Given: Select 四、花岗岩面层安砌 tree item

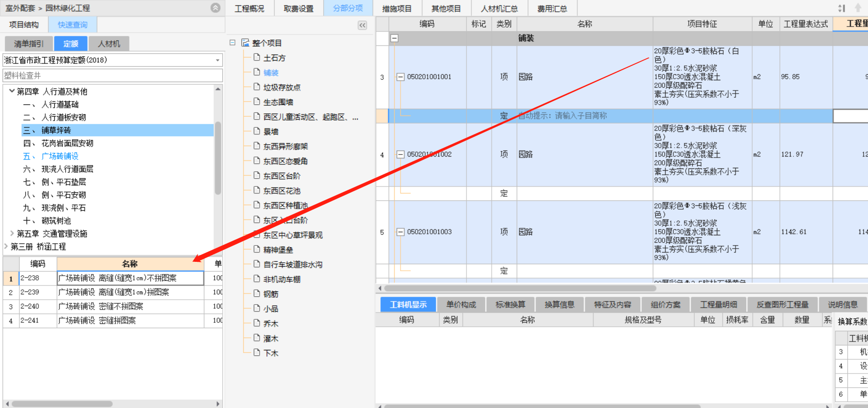Looking at the screenshot, I should click(x=59, y=143).
